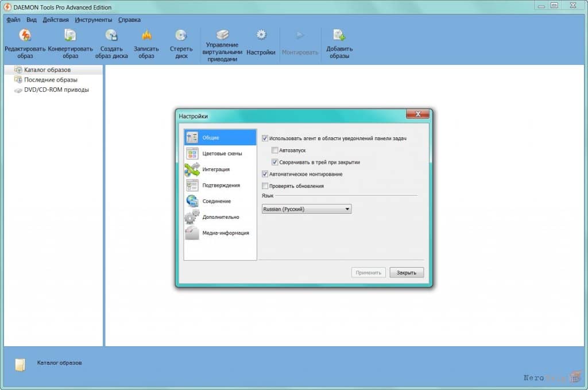Viewport: 588px width, 390px height.
Task: Expand the Russian (Русский) language dropdown
Action: (307, 209)
